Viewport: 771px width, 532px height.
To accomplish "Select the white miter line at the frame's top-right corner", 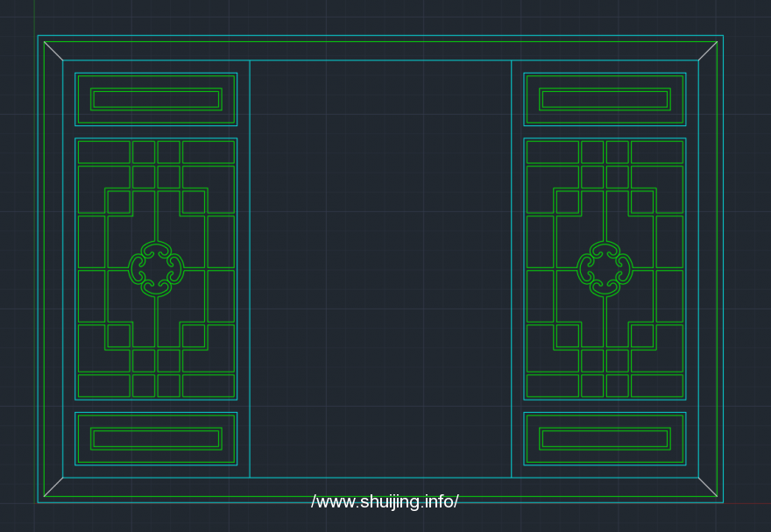I will (708, 51).
